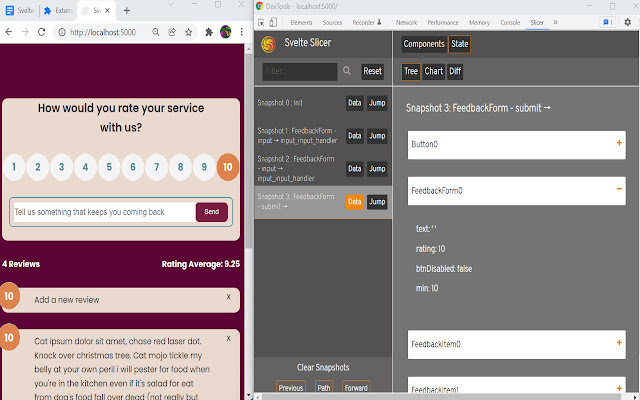Reload the localhost page
Screen dimensions: 640x400
coord(41,32)
